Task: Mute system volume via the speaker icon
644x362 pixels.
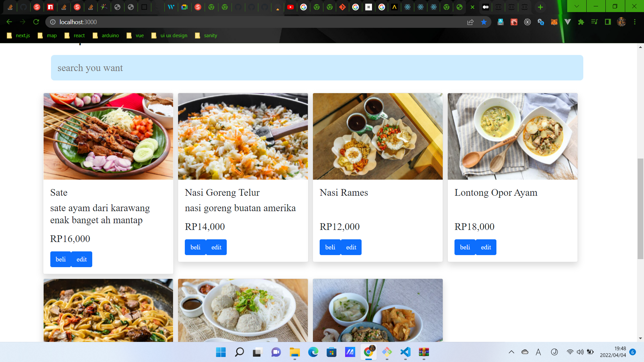Action: (580, 352)
